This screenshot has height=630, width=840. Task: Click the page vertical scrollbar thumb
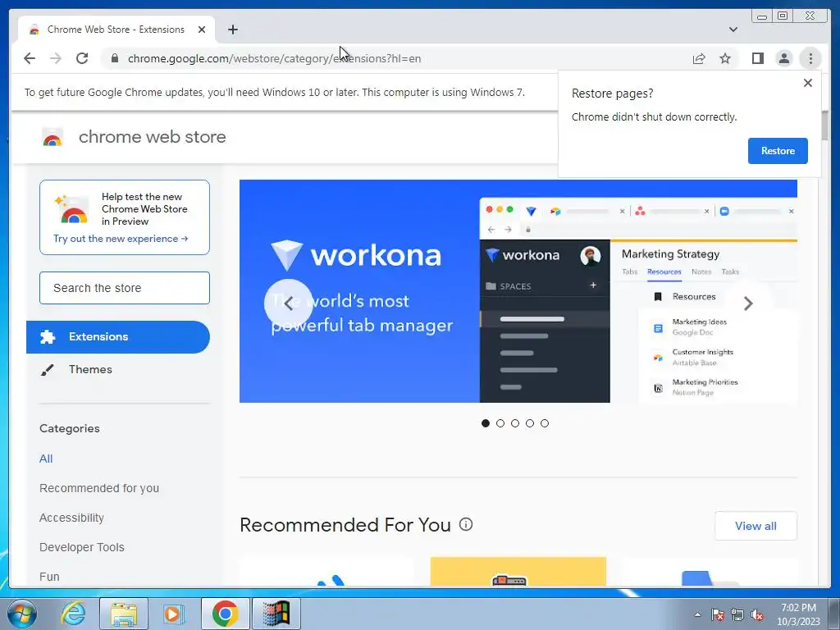(824, 126)
